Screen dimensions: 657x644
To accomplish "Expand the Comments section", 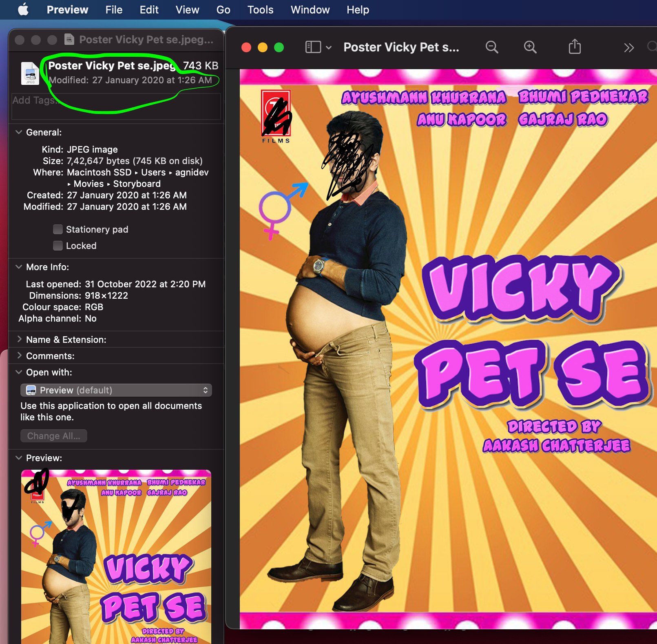I will click(19, 356).
